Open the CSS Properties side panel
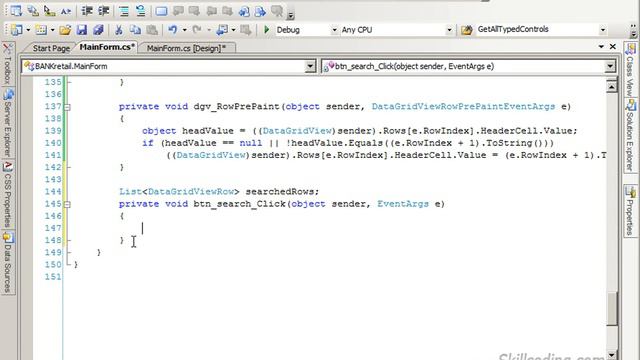The height and width of the screenshot is (360, 640). click(8, 195)
